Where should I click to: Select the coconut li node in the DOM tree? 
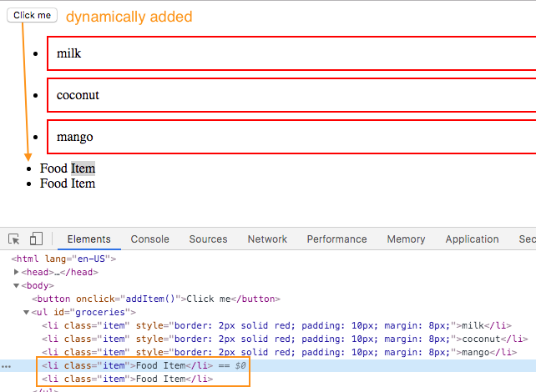click(285, 339)
